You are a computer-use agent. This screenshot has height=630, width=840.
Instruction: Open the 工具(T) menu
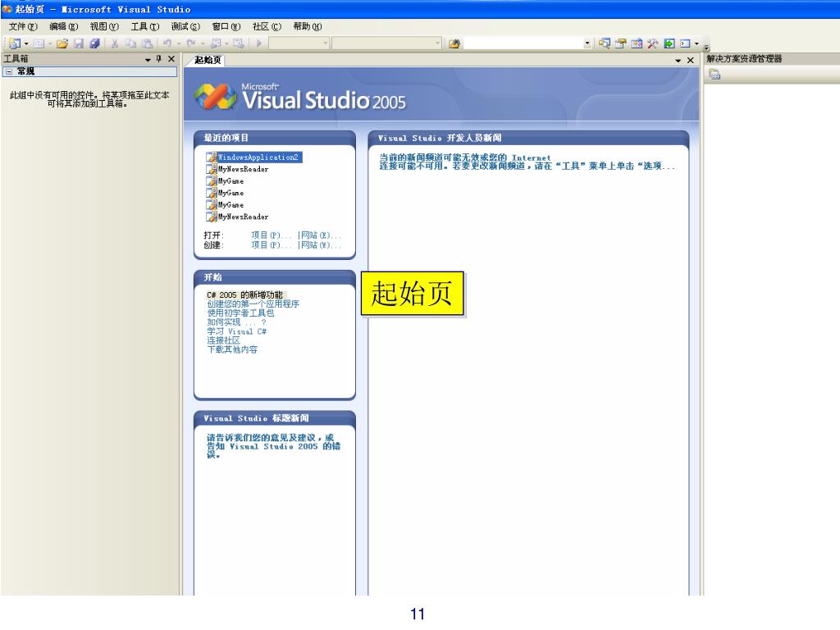[x=145, y=26]
